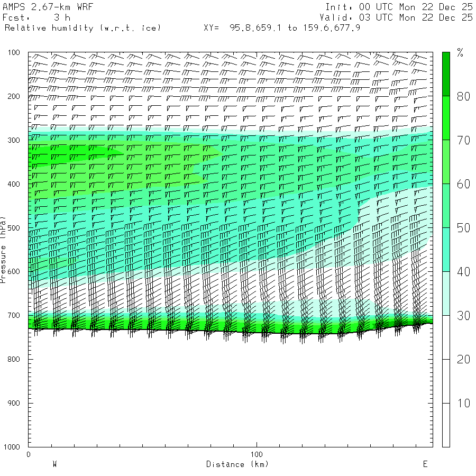Click the light green 60-70 colorbar segment
The image size is (476, 476).
pos(446,162)
